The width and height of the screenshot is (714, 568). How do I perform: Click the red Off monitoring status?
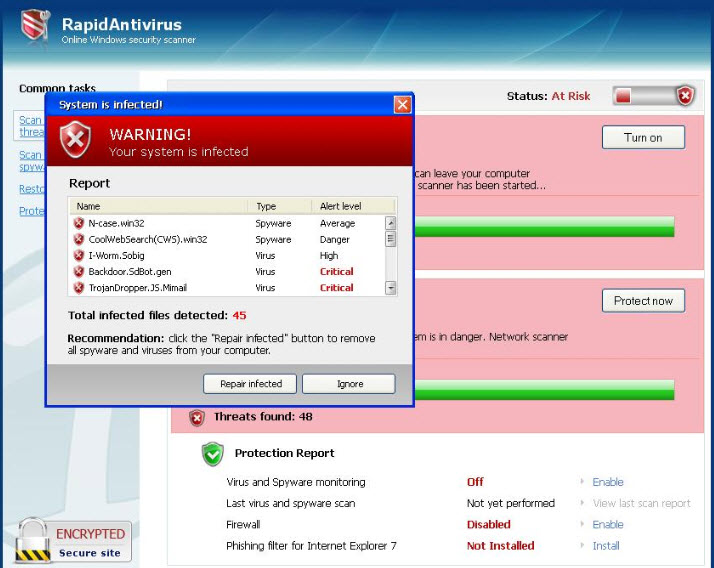(475, 482)
